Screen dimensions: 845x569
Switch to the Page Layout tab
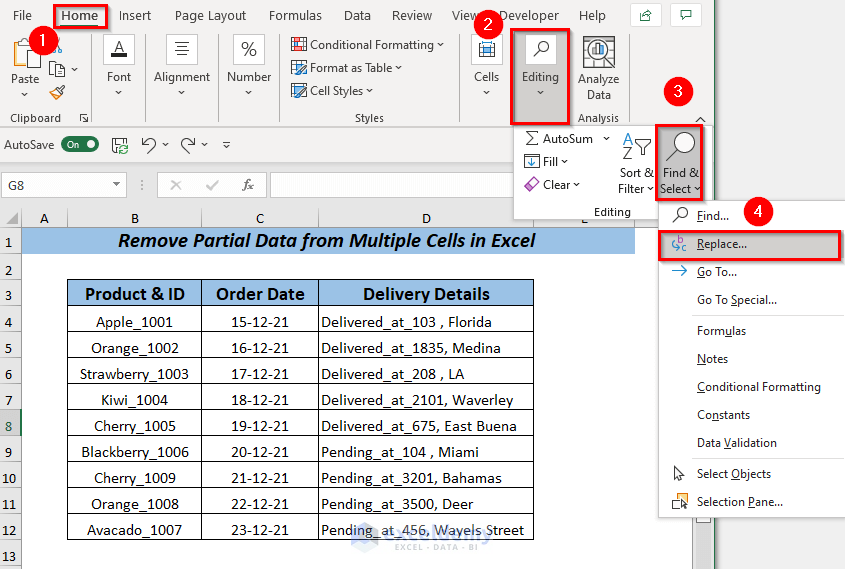coord(210,16)
